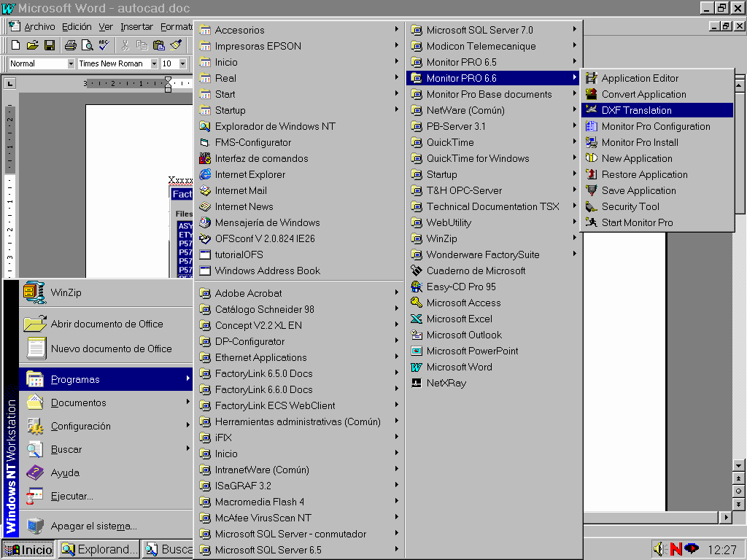Expand the Accesorios submenu

[299, 30]
